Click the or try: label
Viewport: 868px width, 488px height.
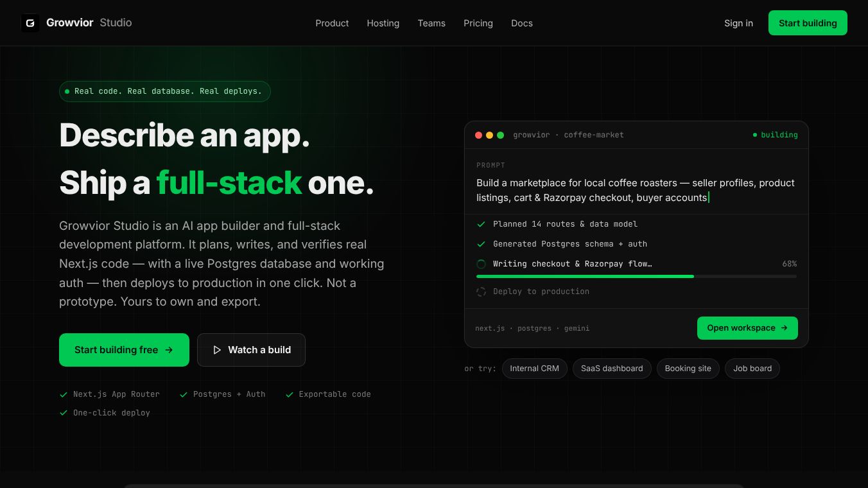click(x=480, y=369)
